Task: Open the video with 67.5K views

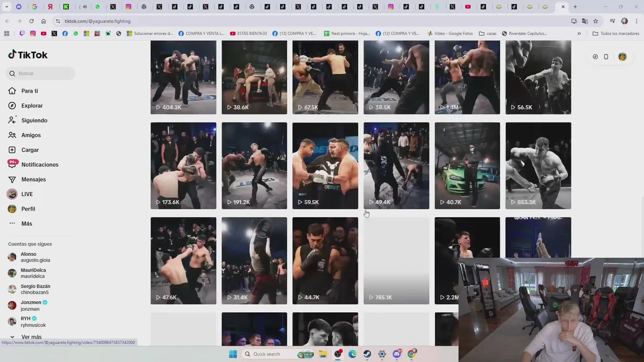Action: point(325,77)
